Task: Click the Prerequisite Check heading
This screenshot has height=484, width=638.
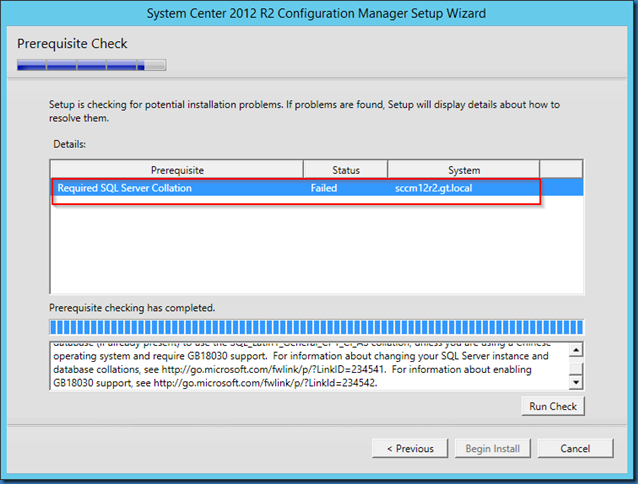Action: 72,44
